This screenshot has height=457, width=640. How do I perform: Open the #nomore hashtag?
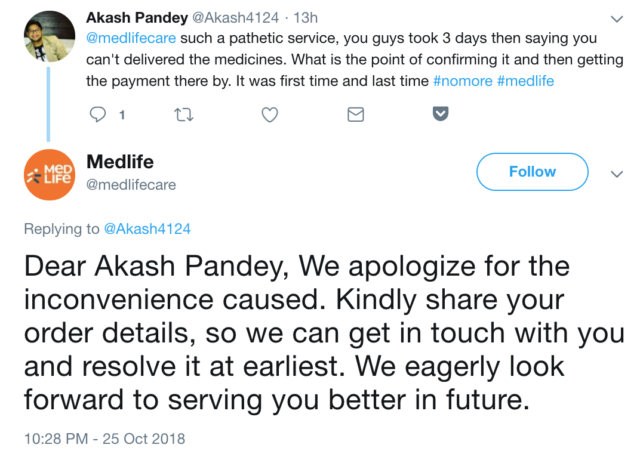[x=461, y=81]
